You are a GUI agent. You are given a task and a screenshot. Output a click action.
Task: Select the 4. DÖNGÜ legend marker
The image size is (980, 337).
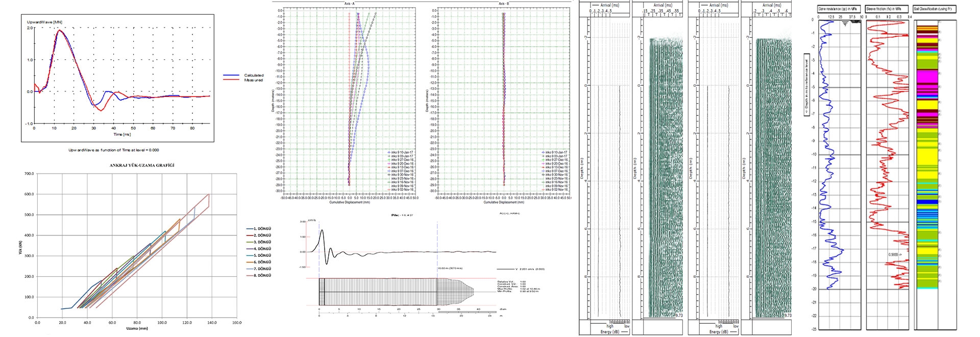251,249
